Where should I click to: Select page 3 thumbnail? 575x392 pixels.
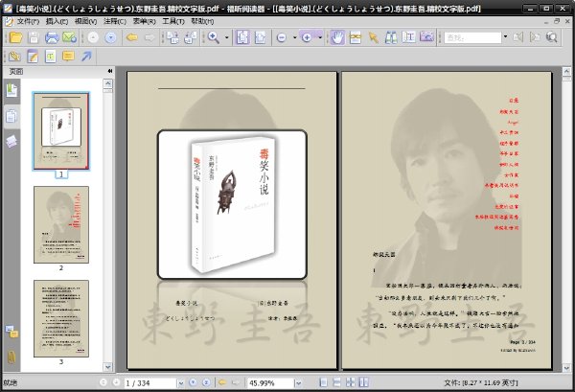[x=61, y=318]
